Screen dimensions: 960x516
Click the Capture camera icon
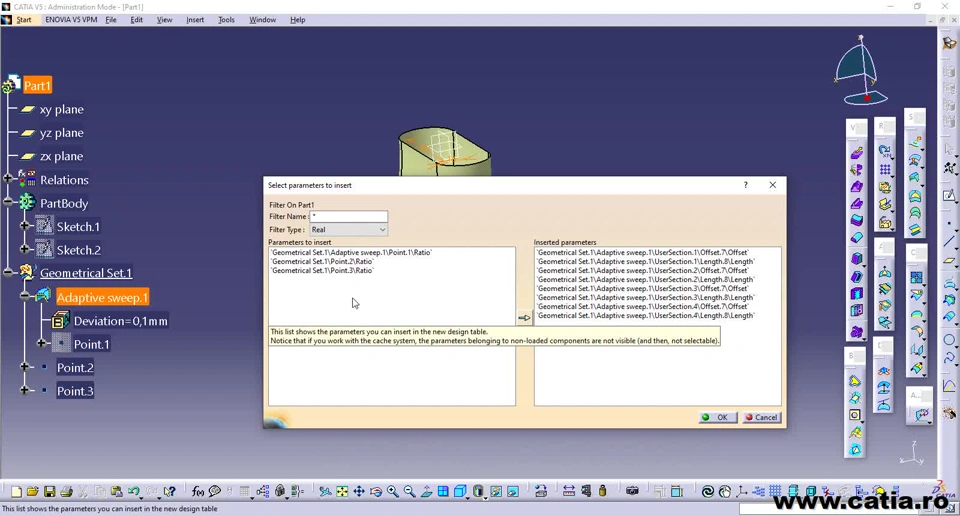click(632, 491)
